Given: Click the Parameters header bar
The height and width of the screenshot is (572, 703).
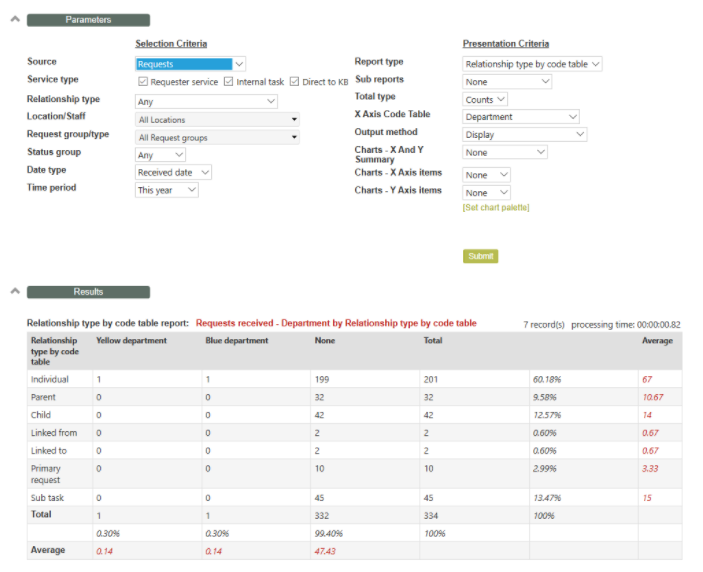Looking at the screenshot, I should (x=88, y=20).
